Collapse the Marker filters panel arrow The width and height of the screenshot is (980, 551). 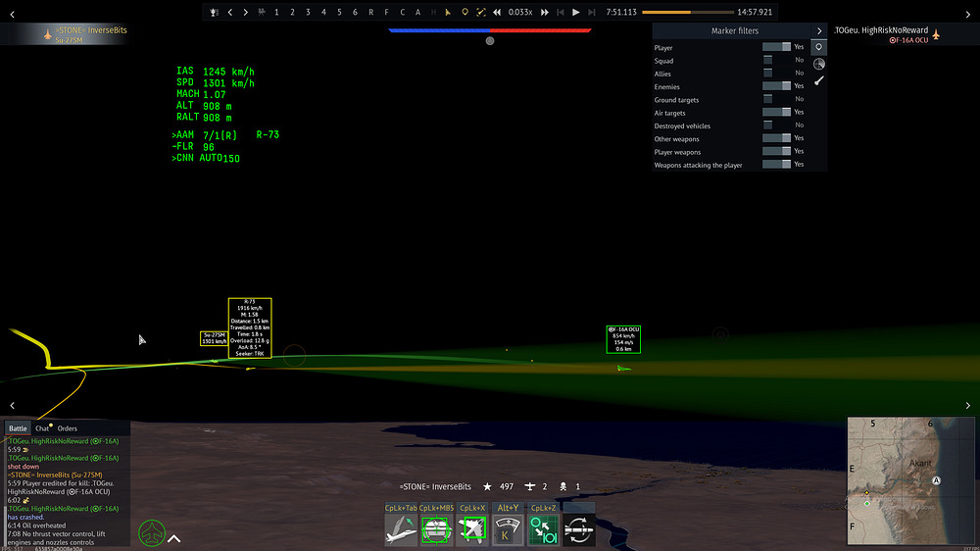pos(818,30)
